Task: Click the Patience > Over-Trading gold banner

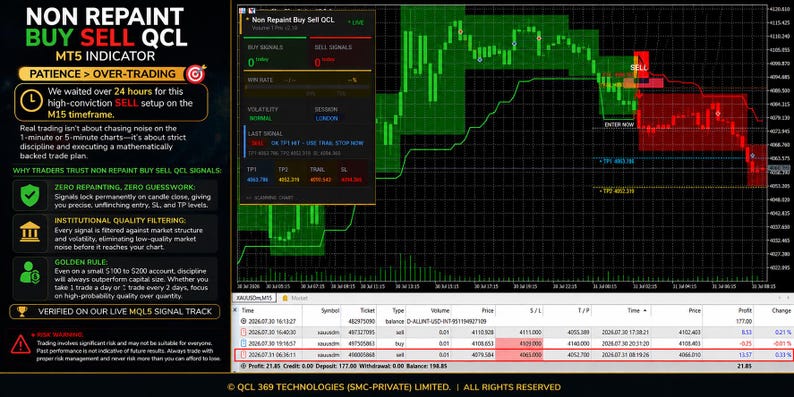Action: (x=103, y=74)
